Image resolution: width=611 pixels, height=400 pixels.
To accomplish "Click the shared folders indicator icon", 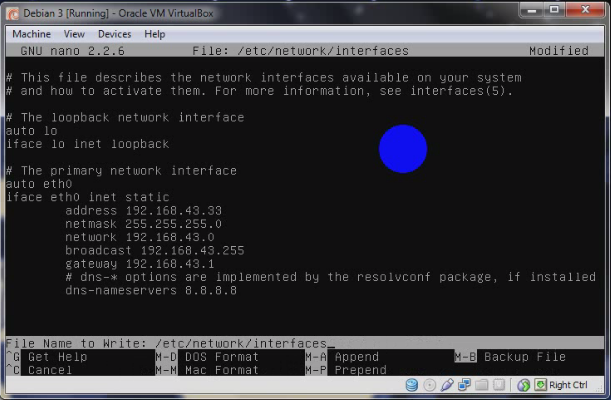I will (482, 385).
